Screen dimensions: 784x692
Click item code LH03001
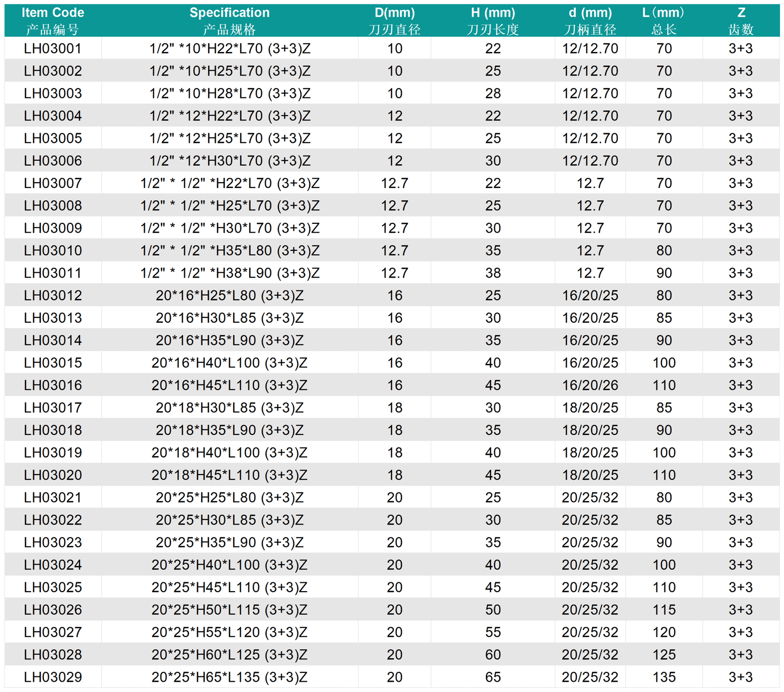[x=53, y=48]
